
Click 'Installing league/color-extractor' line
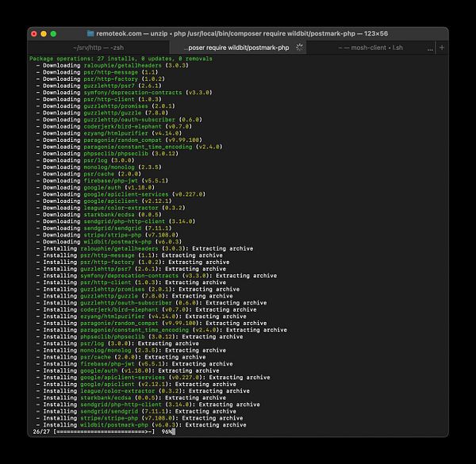click(143, 391)
